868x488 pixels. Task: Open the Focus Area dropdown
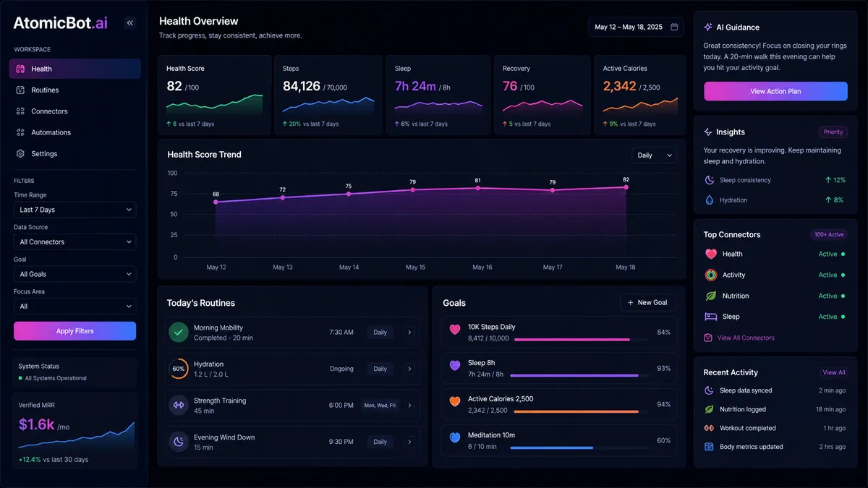pos(75,307)
